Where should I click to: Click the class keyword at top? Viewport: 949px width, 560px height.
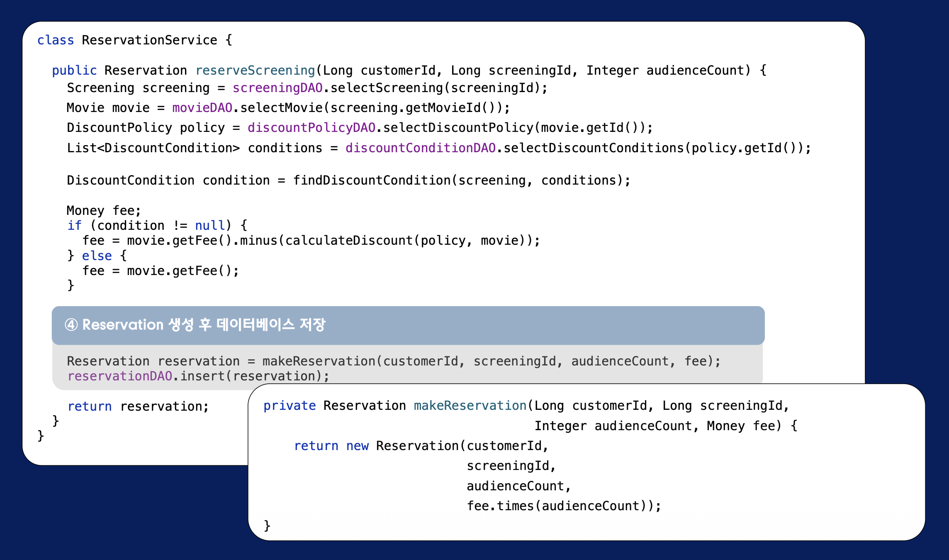pos(55,40)
